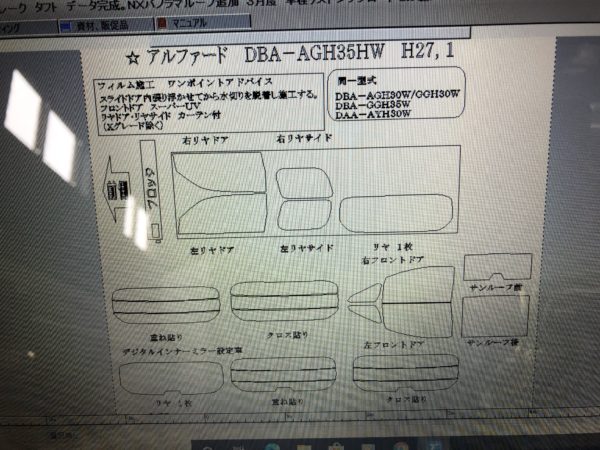This screenshot has width=600, height=450.
Task: Select the sunroof front pattern shape
Action: (x=497, y=267)
